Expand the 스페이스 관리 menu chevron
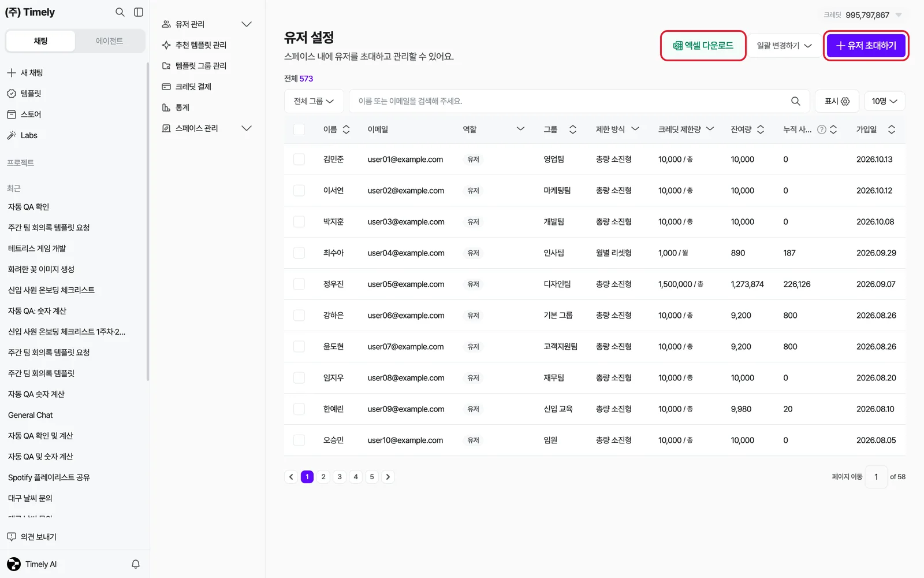Image resolution: width=924 pixels, height=578 pixels. (247, 128)
